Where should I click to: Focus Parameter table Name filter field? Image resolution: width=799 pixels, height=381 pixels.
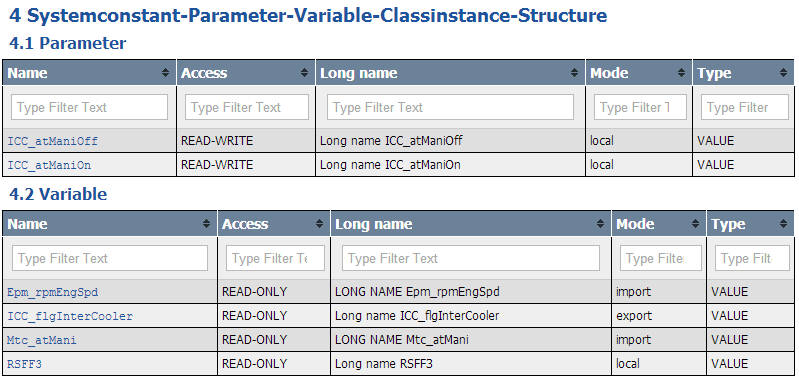coord(90,107)
